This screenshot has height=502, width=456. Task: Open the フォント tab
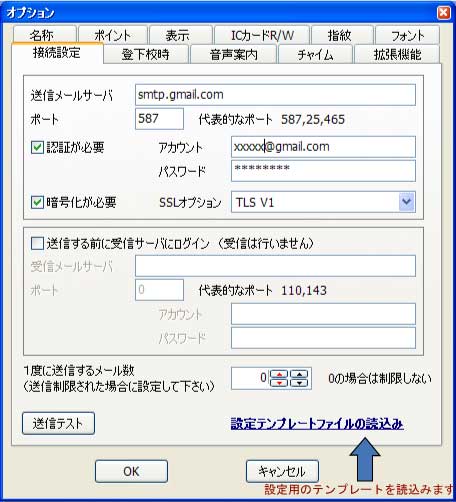[x=407, y=35]
